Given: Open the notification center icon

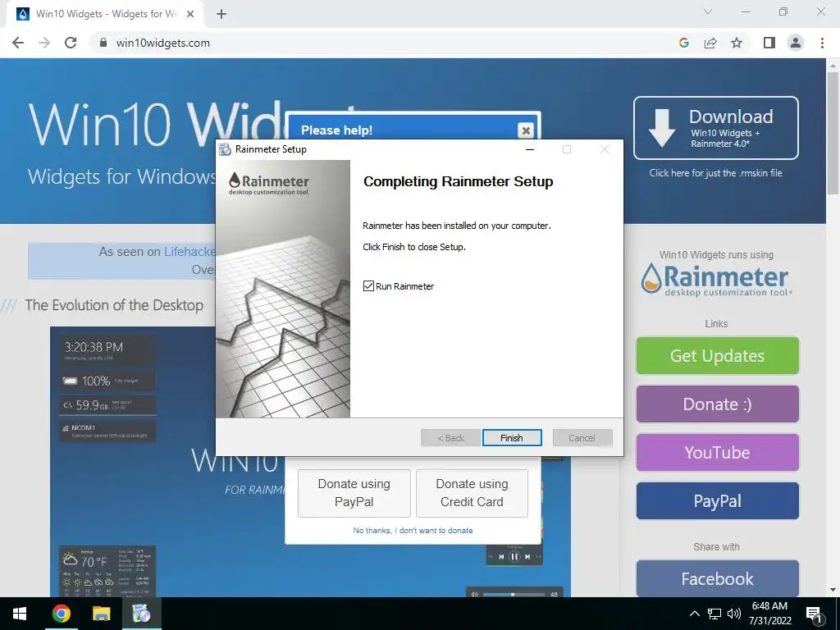Looking at the screenshot, I should [x=814, y=614].
